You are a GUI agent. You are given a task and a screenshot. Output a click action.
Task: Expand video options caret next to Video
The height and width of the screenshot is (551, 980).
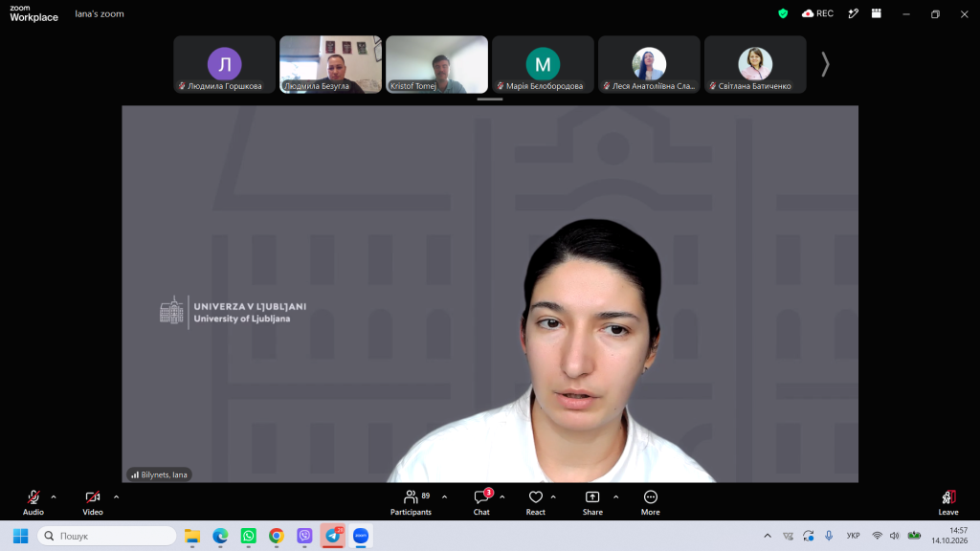tap(116, 497)
